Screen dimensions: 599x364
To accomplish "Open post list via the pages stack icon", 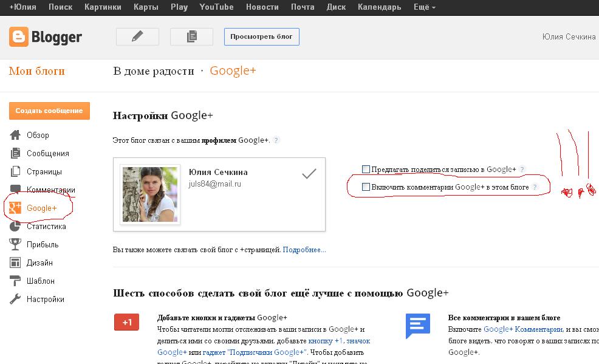I will (191, 36).
